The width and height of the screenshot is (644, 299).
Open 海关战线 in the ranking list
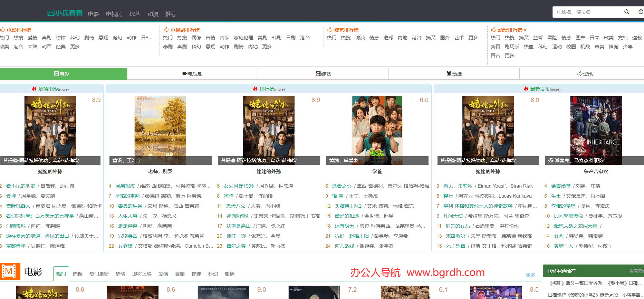pyautogui.click(x=344, y=246)
